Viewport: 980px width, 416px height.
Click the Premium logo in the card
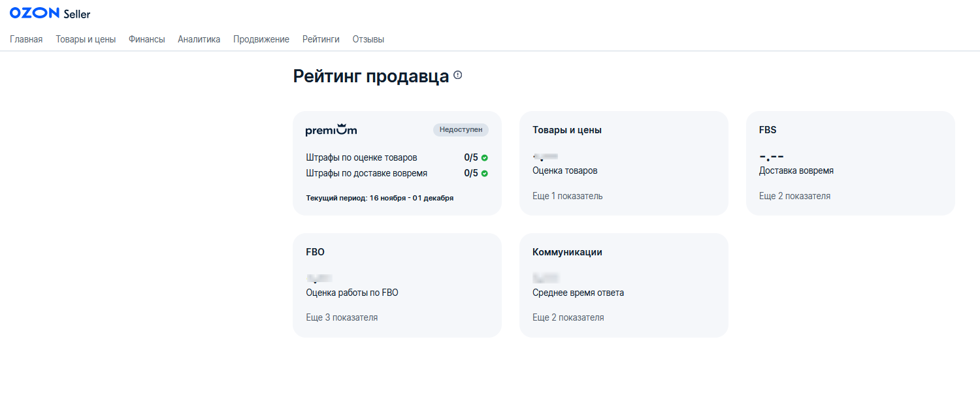point(331,130)
